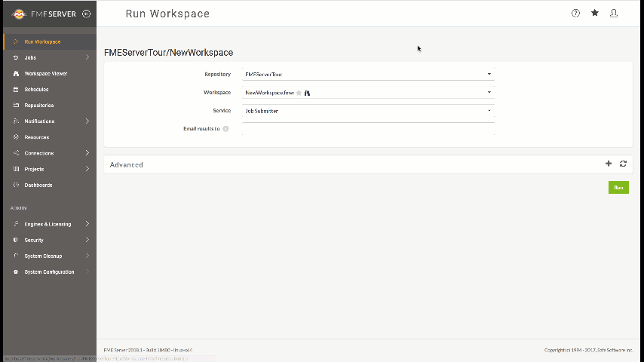Expand the Engines & Licensing chevron
This screenshot has height=362, width=644.
(x=87, y=224)
